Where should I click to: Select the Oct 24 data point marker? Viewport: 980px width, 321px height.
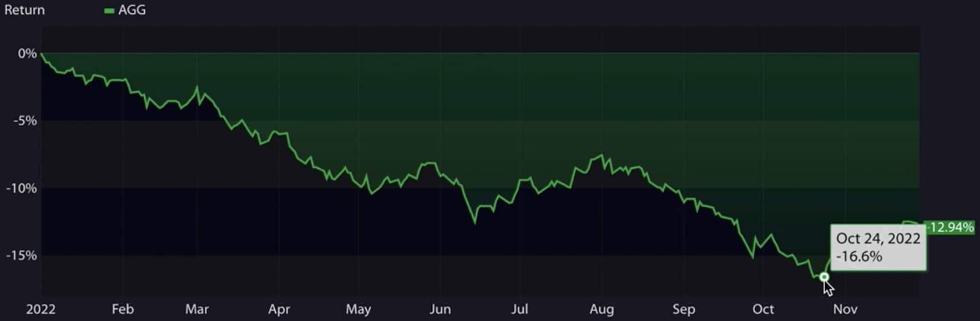(824, 277)
